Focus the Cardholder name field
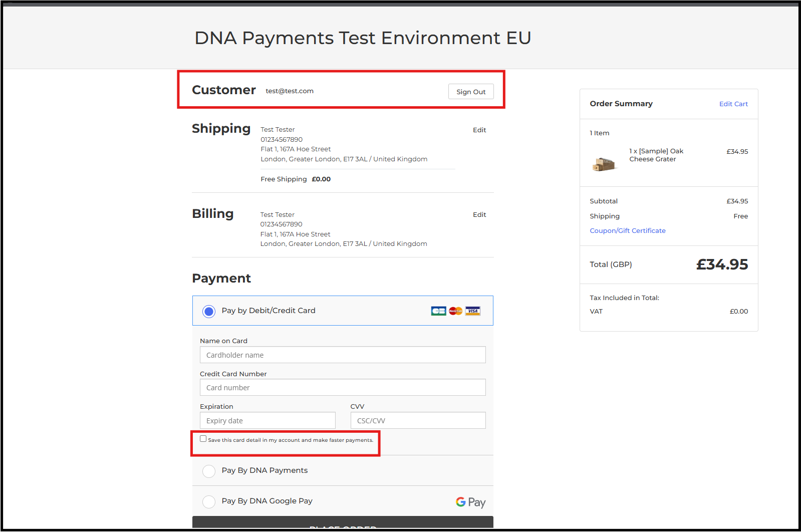Screen dimensions: 801x532 point(343,355)
